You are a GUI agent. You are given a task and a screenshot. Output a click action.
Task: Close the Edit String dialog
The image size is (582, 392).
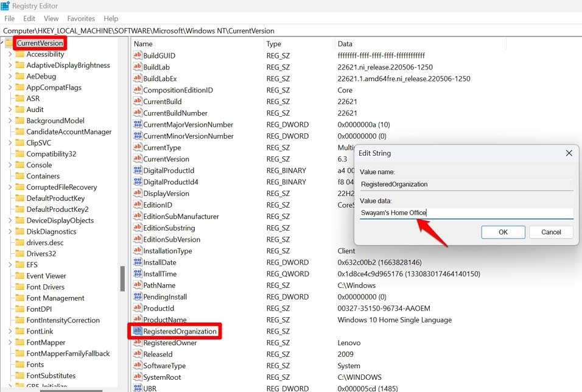(569, 153)
